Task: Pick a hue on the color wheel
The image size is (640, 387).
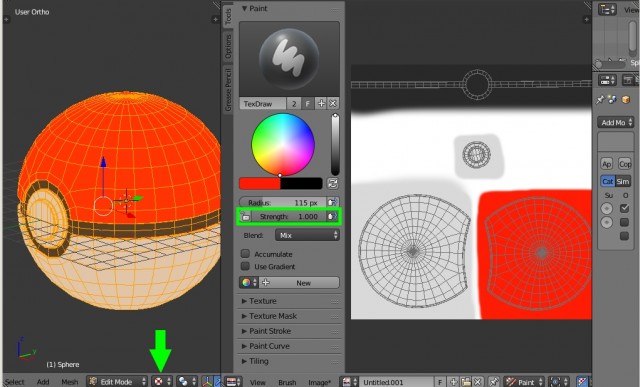Action: click(283, 145)
